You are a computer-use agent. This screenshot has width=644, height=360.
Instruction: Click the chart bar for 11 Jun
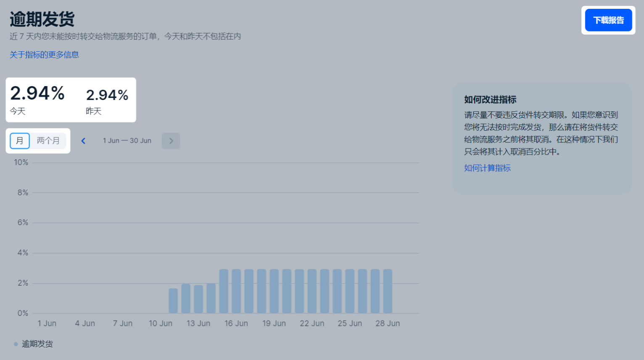click(x=173, y=301)
